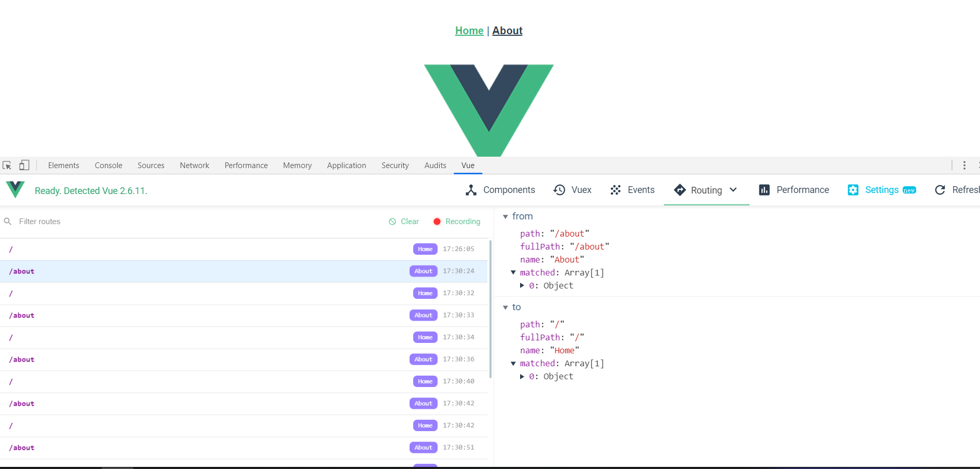This screenshot has width=980, height=469.
Task: Open the Routing dropdown chevron
Action: point(733,190)
